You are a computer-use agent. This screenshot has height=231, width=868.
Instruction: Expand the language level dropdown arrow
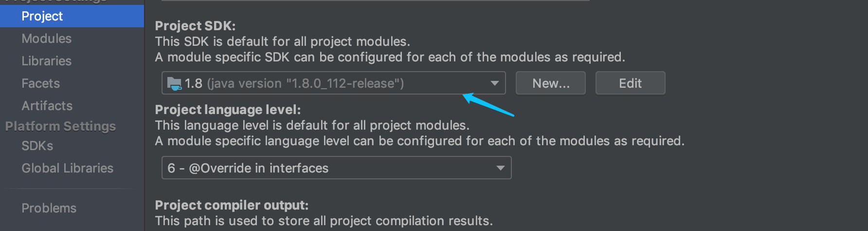[500, 168]
